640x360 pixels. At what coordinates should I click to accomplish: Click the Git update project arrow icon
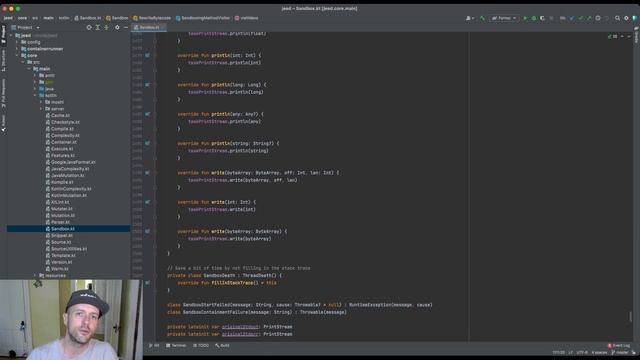click(572, 18)
